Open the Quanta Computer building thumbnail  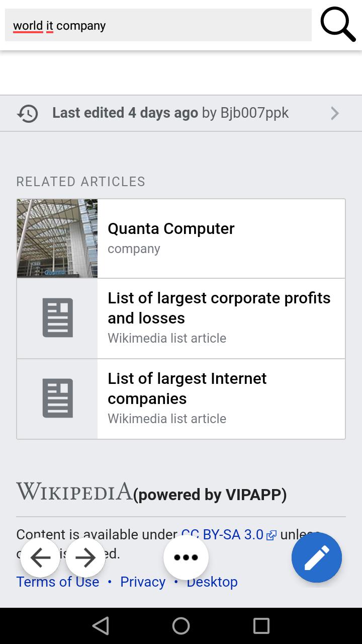coord(57,238)
